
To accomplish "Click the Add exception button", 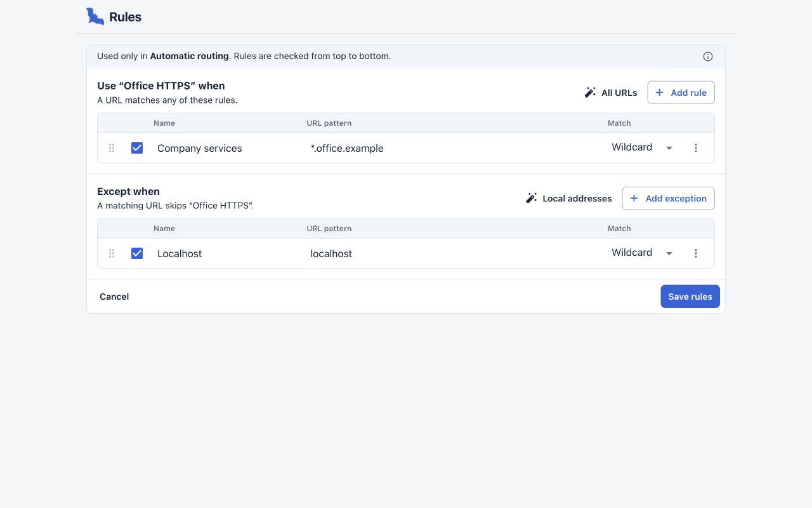I will (668, 198).
